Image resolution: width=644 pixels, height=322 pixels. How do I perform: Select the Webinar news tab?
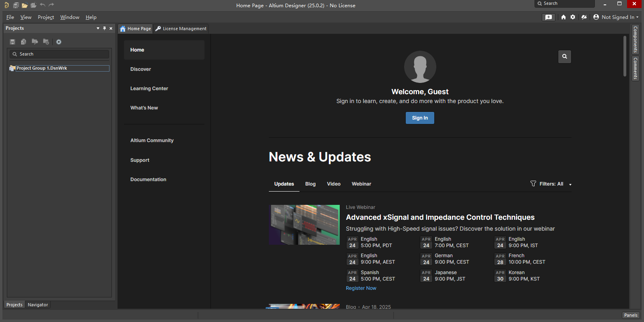pyautogui.click(x=361, y=184)
